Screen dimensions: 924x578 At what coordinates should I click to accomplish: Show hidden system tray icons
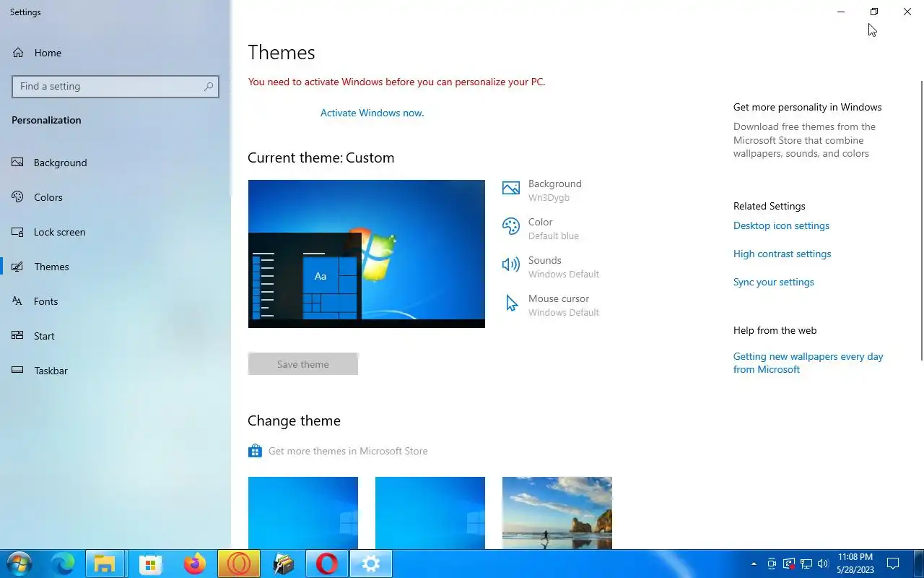(x=754, y=564)
